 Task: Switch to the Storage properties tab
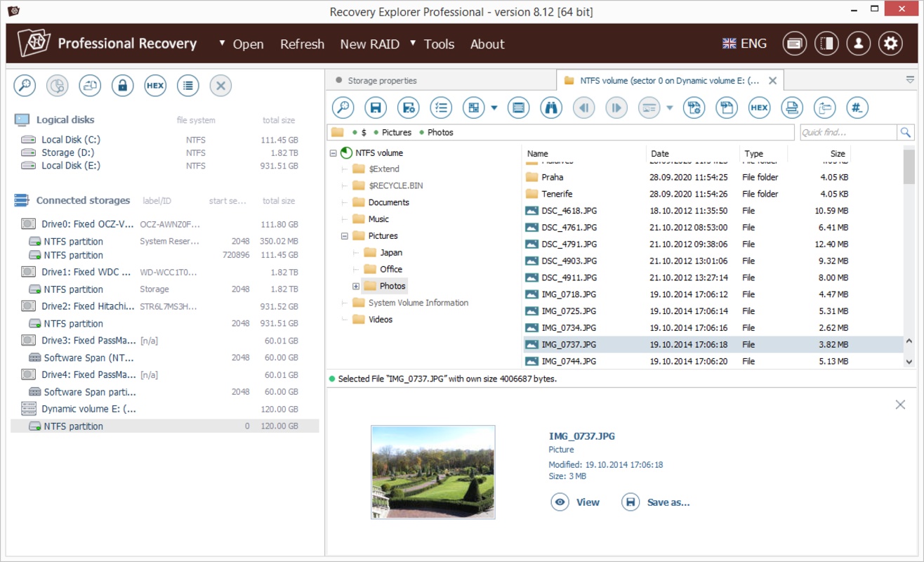(x=382, y=81)
